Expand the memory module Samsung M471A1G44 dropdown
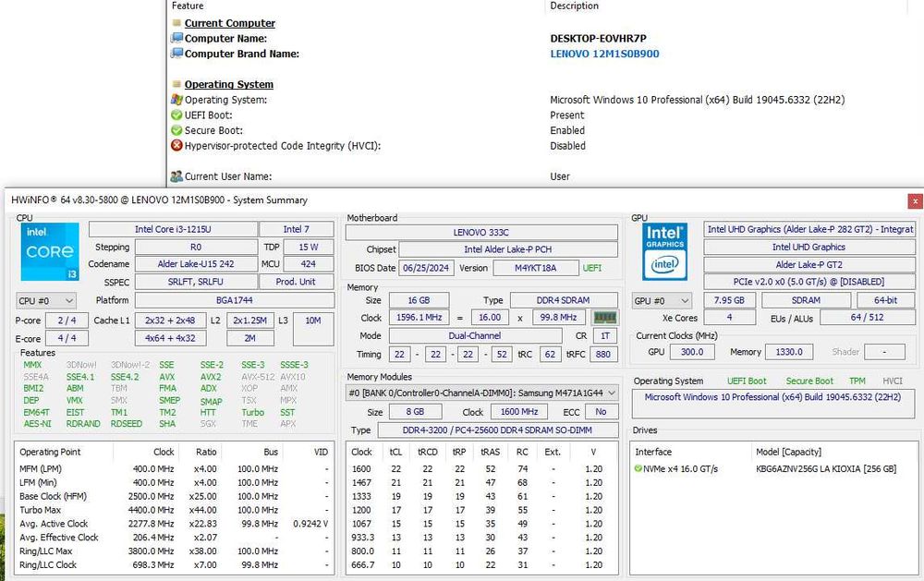This screenshot has width=924, height=581. (x=481, y=393)
